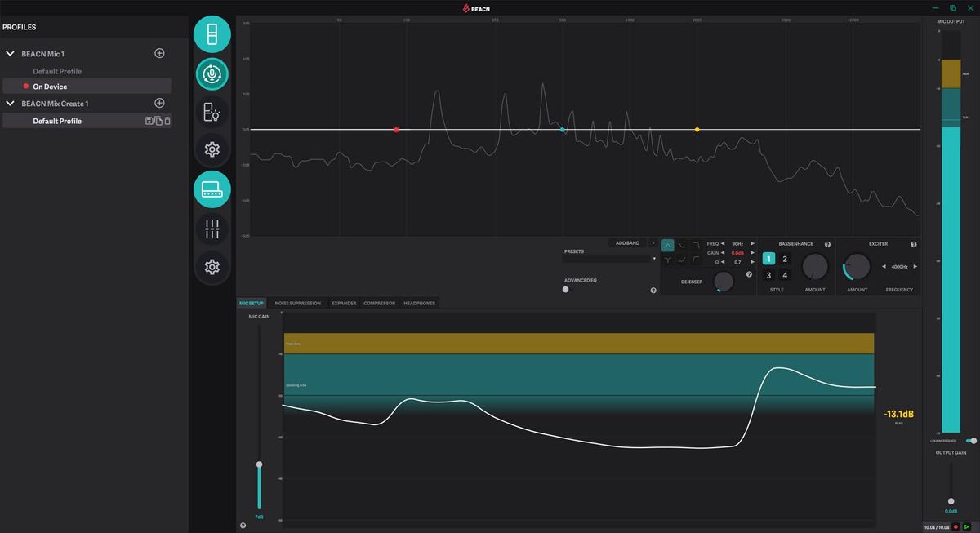Enable the Advanced EQ toggle
980x533 pixels.
coord(566,289)
